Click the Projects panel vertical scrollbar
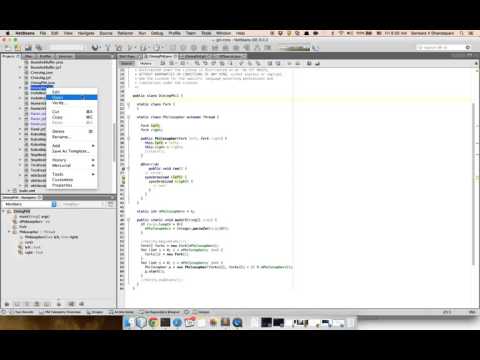The height and width of the screenshot is (360, 480). pyautogui.click(x=114, y=142)
